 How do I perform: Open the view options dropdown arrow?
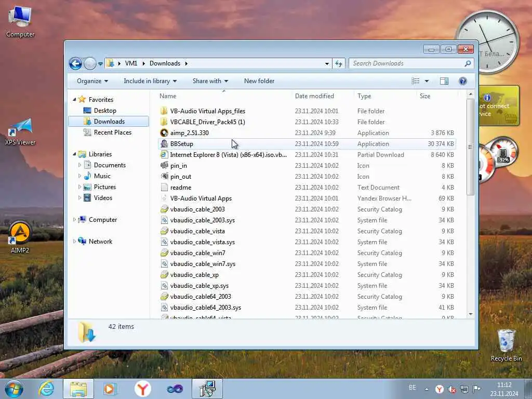coord(427,81)
